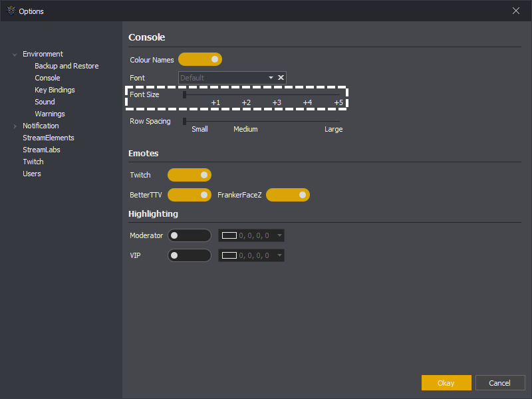532x399 pixels.
Task: Select Notification in the sidebar
Action: [x=41, y=126]
